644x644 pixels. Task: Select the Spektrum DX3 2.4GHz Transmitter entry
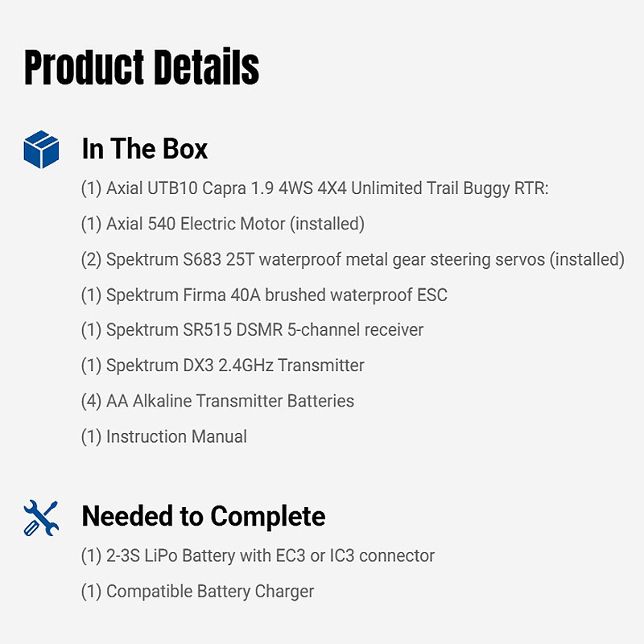[223, 365]
